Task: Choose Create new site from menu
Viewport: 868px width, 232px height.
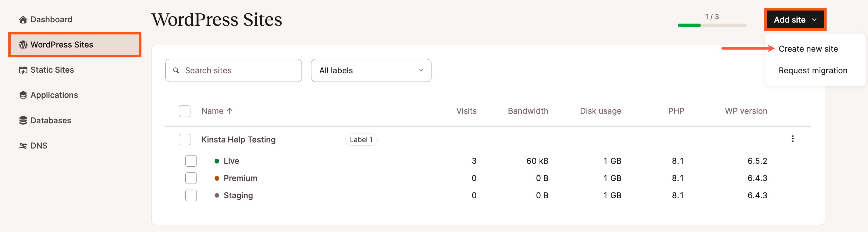Action: pyautogui.click(x=808, y=49)
